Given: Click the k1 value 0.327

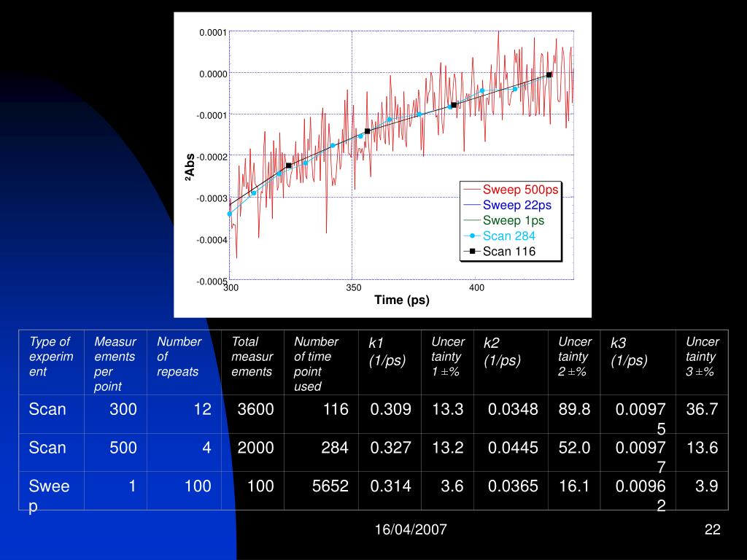Looking at the screenshot, I should tap(391, 448).
